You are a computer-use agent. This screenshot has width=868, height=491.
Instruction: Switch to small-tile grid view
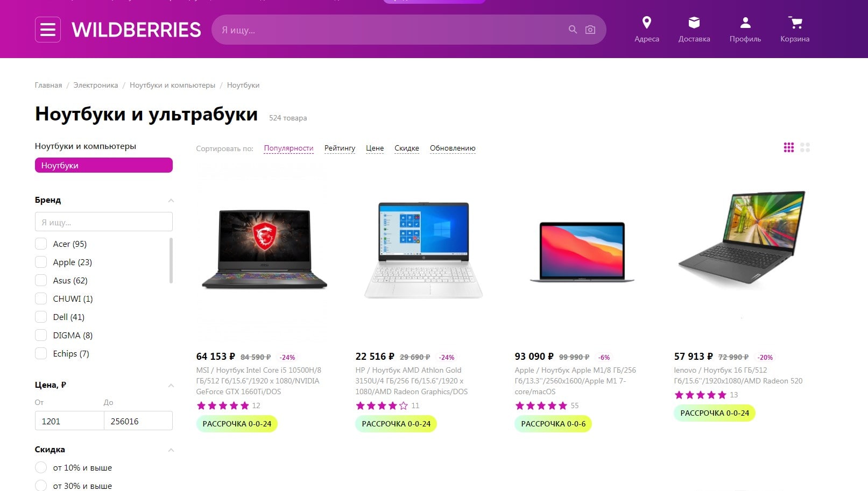(789, 147)
